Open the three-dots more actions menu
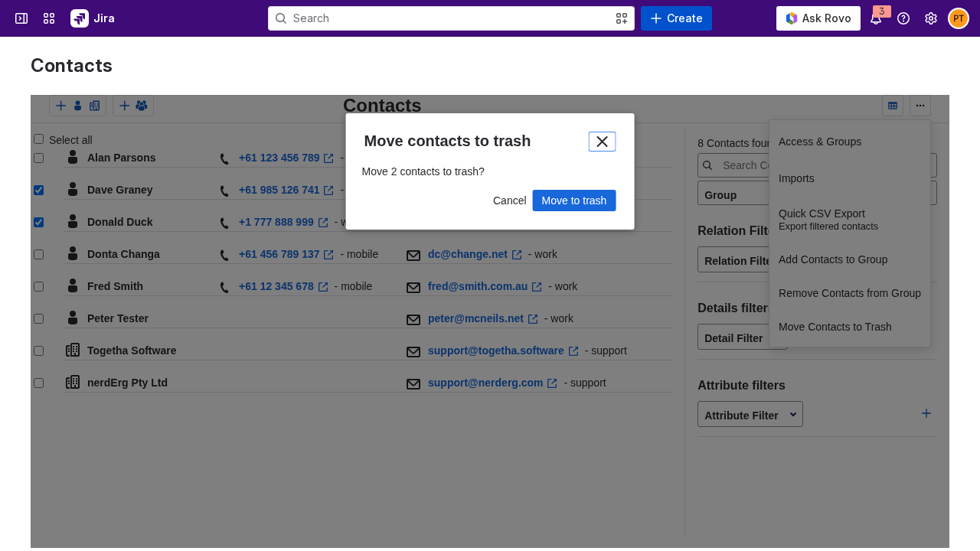This screenshot has width=980, height=551. click(x=920, y=106)
